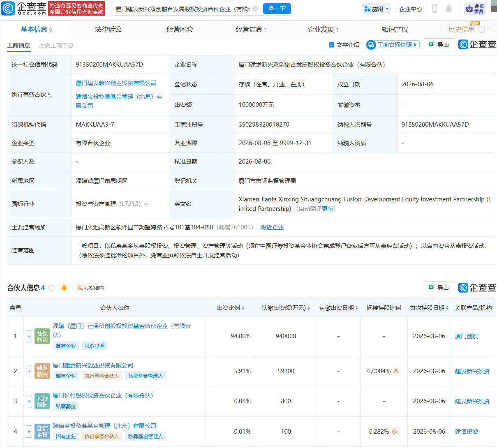The height and width of the screenshot is (448, 497).
Task: Open 企业中心 link
Action: 411,9
